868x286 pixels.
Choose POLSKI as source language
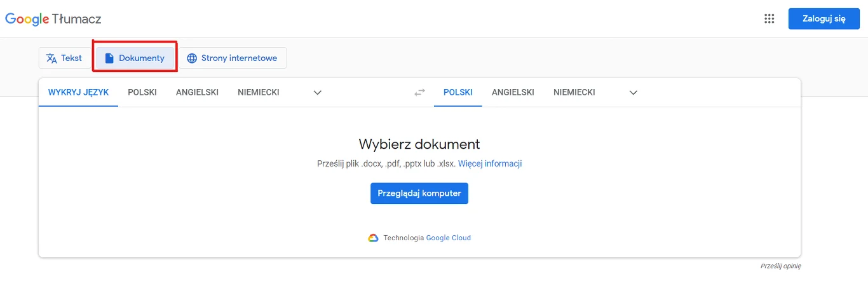pyautogui.click(x=142, y=92)
